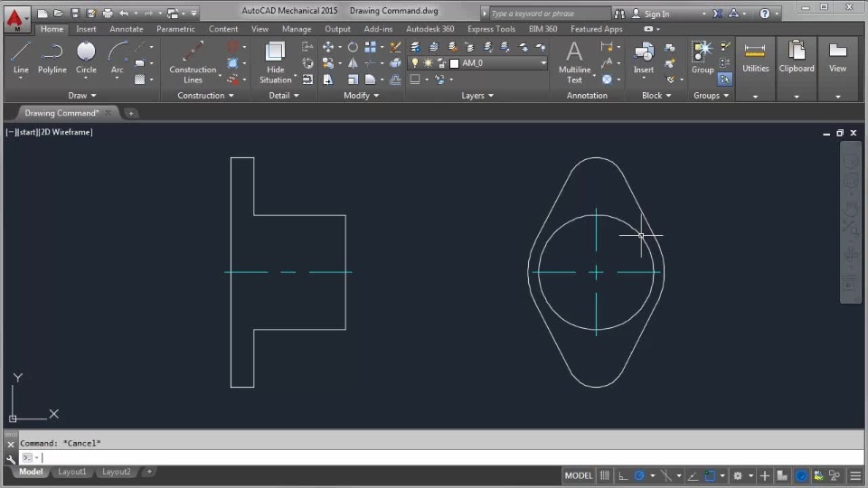Click the white layer color swatch

click(x=454, y=63)
